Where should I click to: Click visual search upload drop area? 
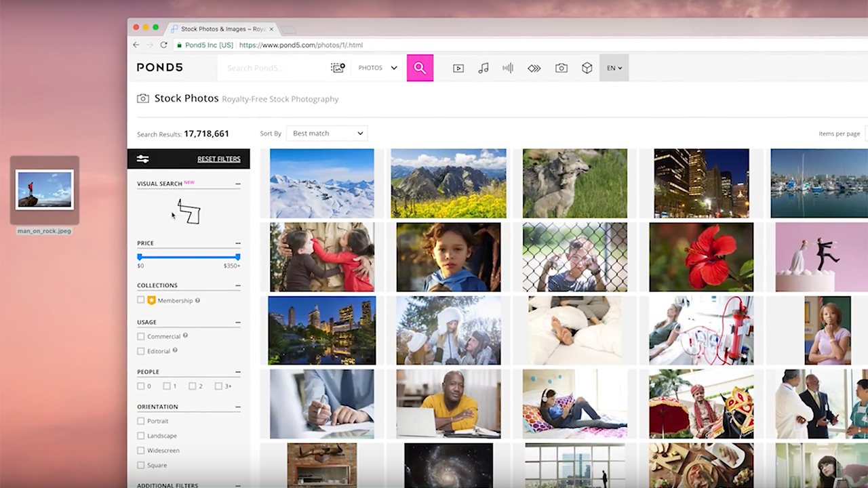click(x=189, y=212)
